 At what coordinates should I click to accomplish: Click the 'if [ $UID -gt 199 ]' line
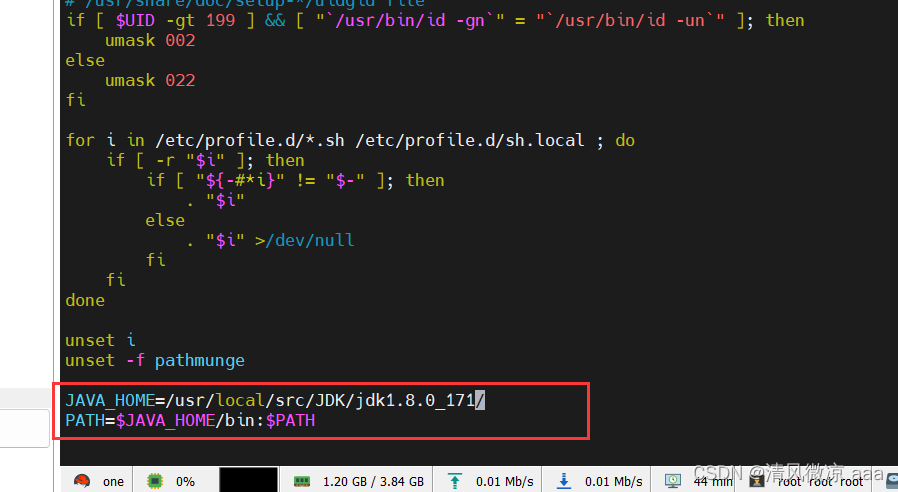[x=435, y=21]
